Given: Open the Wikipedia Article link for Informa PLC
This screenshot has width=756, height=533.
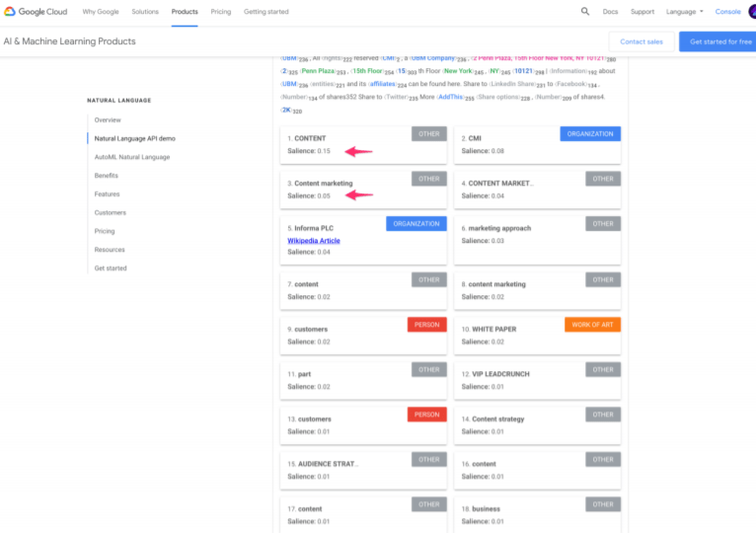Looking at the screenshot, I should pyautogui.click(x=314, y=241).
